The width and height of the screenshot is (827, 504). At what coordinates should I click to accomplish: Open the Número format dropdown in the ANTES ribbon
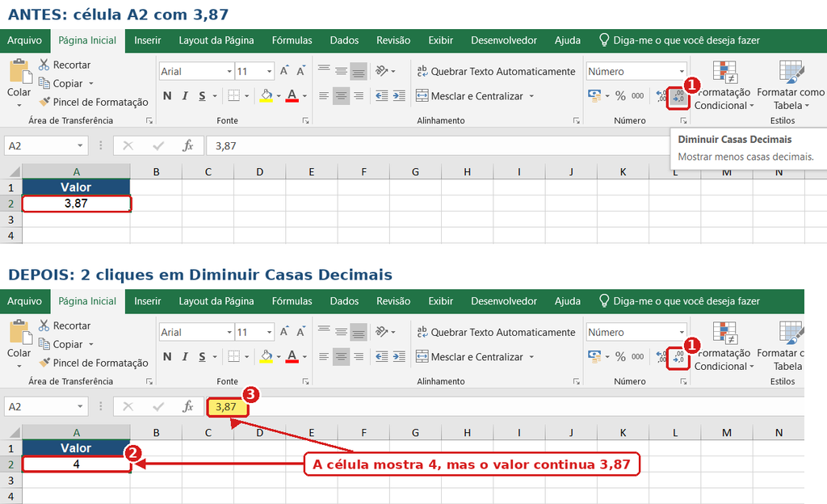(682, 71)
